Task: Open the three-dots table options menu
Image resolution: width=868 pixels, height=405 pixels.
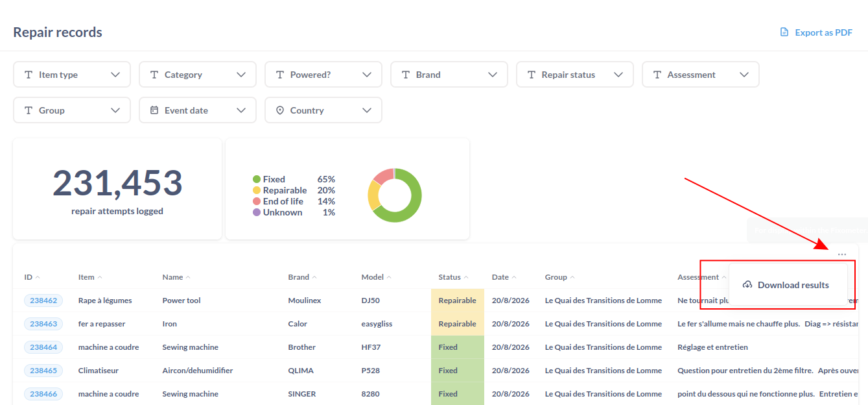Action: [x=841, y=254]
